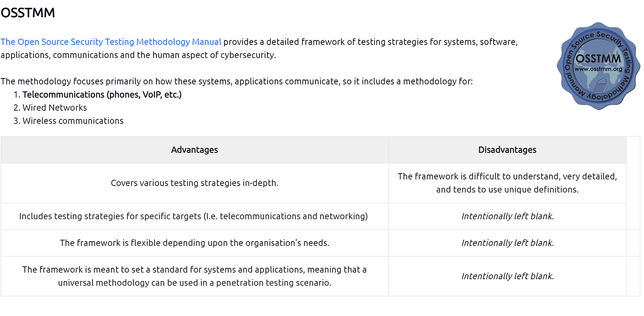Click the blank-notice cell beside the specific targets row
Viewport: 644px width, 316px height.
tap(507, 216)
